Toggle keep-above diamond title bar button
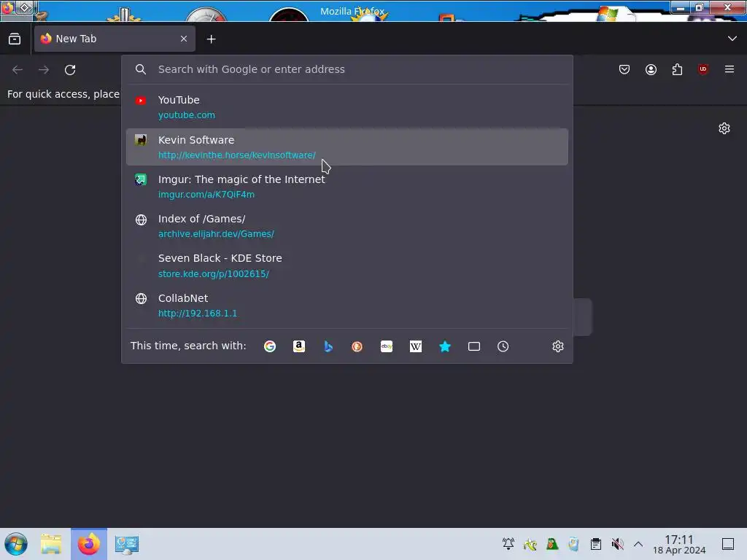747x560 pixels. 26,8
